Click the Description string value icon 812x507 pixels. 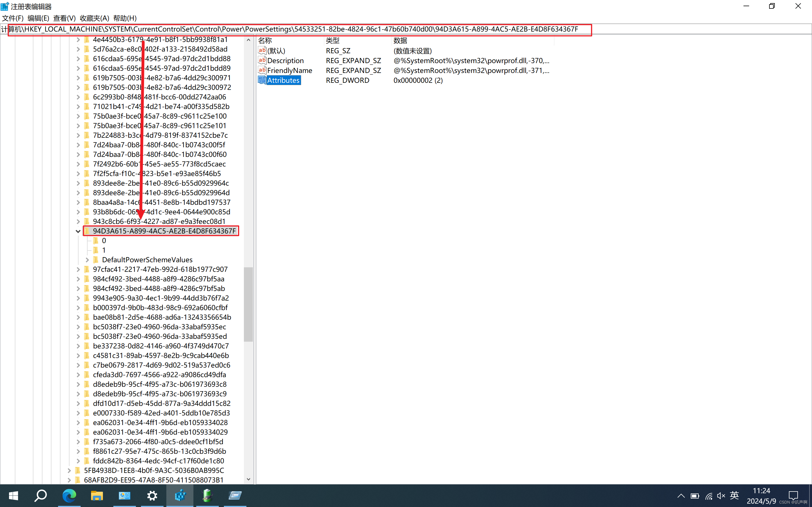[x=262, y=60]
